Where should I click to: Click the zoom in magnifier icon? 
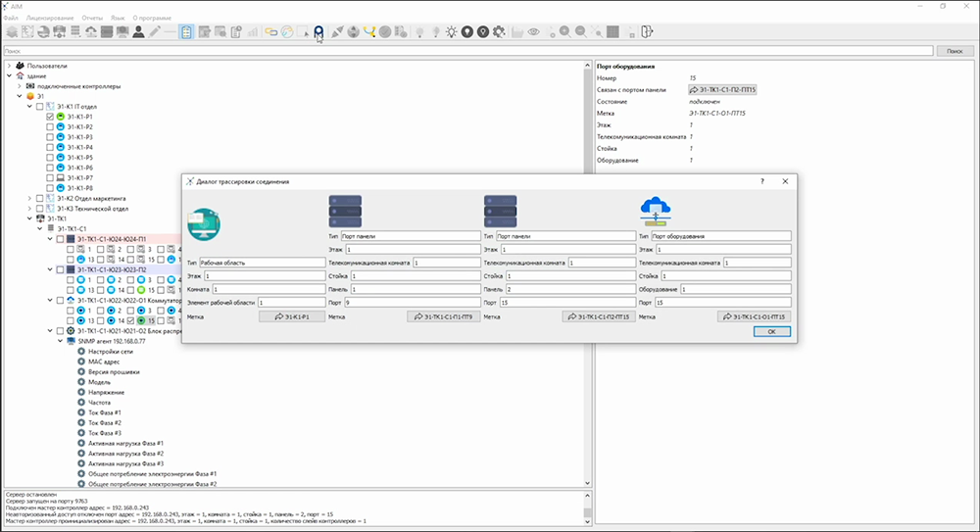(x=565, y=31)
